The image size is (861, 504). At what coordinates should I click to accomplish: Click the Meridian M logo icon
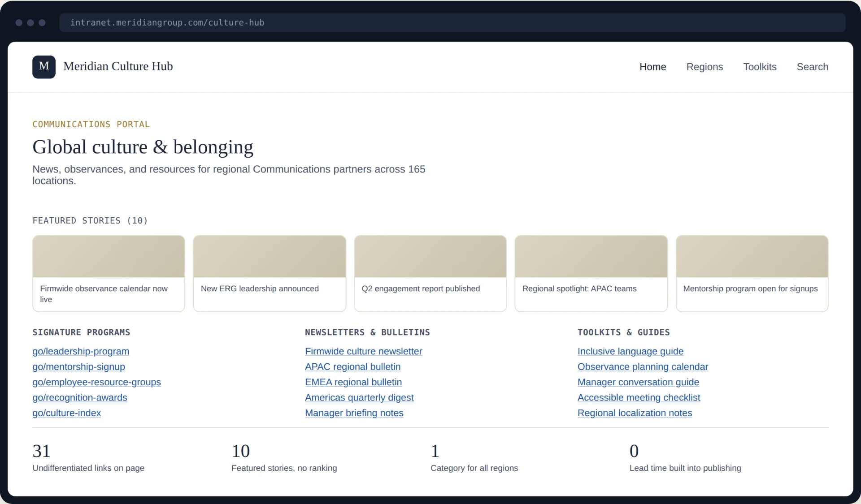[x=44, y=67]
